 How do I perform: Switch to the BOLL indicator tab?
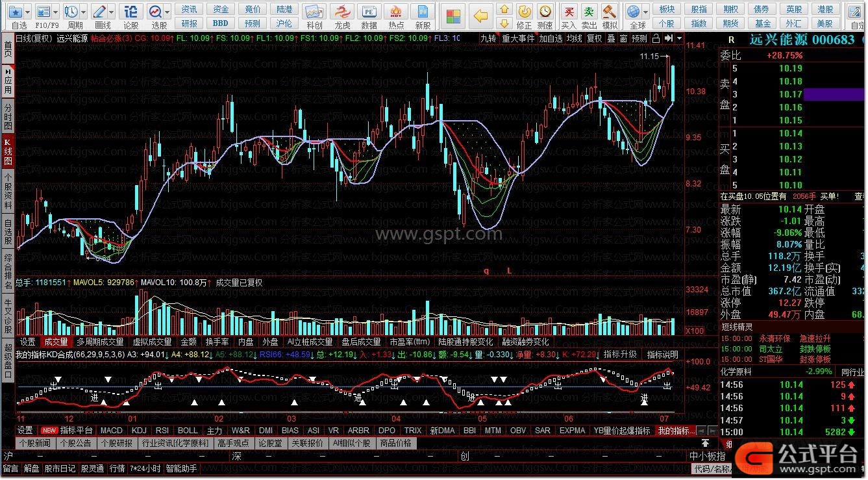pos(188,431)
